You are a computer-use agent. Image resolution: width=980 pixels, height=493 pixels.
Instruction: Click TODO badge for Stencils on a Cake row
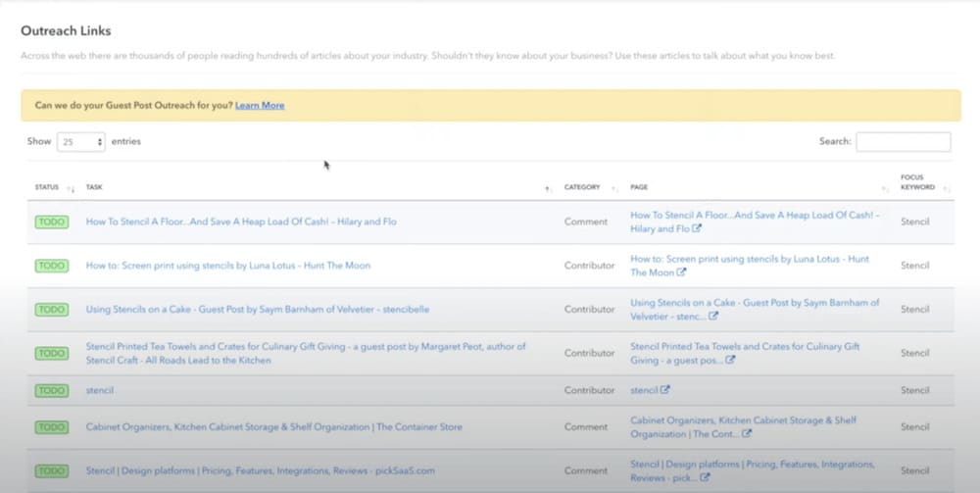(x=52, y=310)
